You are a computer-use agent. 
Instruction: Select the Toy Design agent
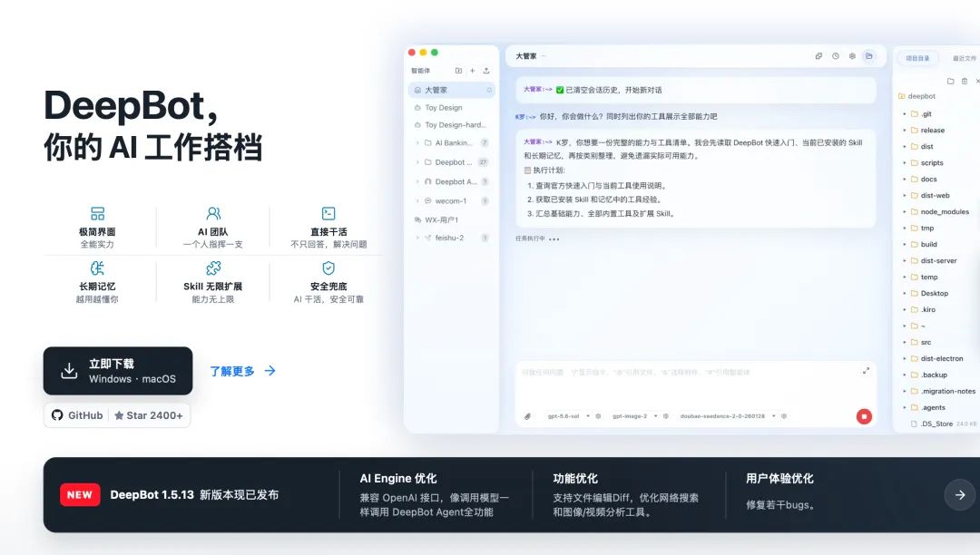[452, 108]
